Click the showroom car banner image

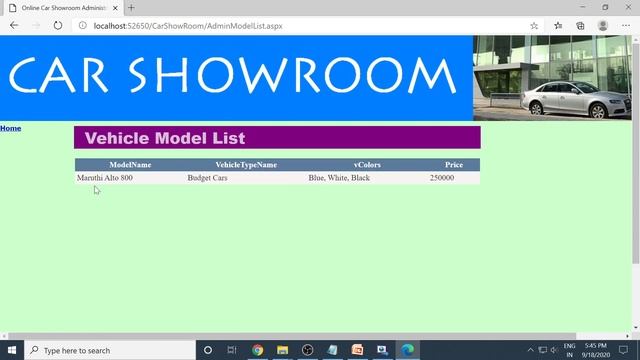pos(552,78)
